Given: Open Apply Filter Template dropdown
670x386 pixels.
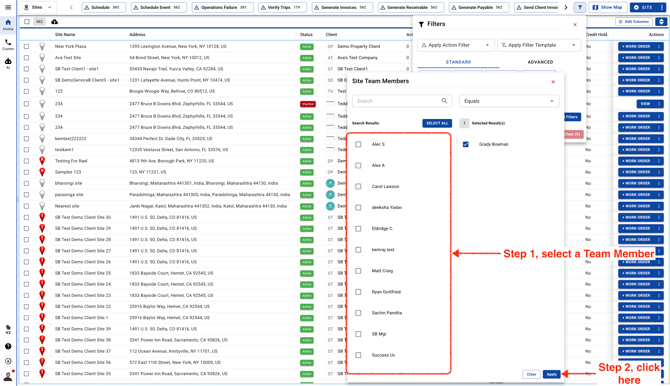Looking at the screenshot, I should (539, 45).
